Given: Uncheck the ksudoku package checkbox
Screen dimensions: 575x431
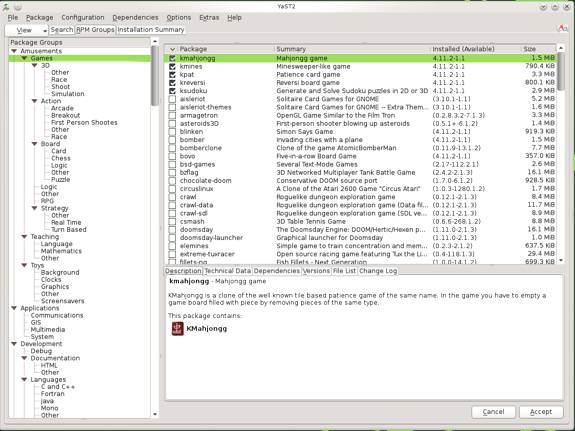Looking at the screenshot, I should tap(172, 91).
